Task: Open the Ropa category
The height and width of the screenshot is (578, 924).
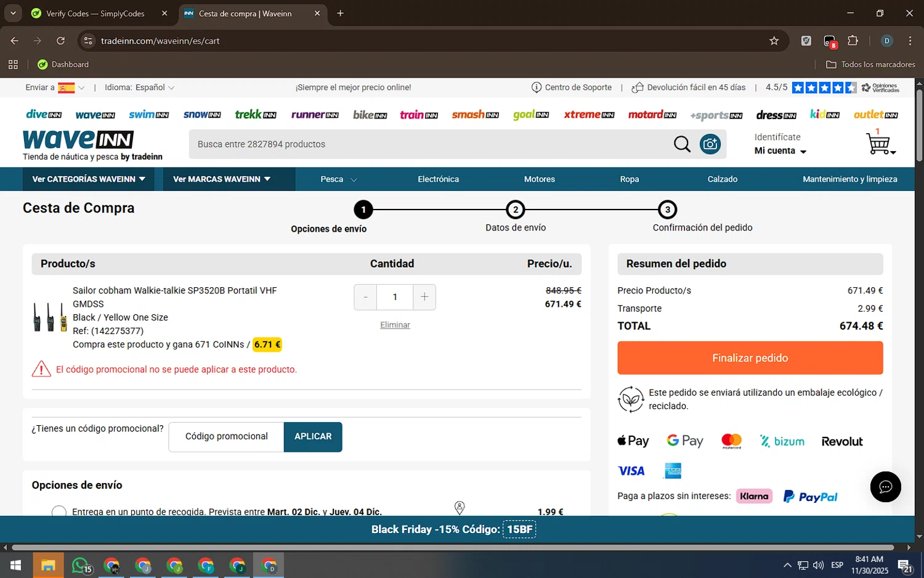Action: click(629, 179)
